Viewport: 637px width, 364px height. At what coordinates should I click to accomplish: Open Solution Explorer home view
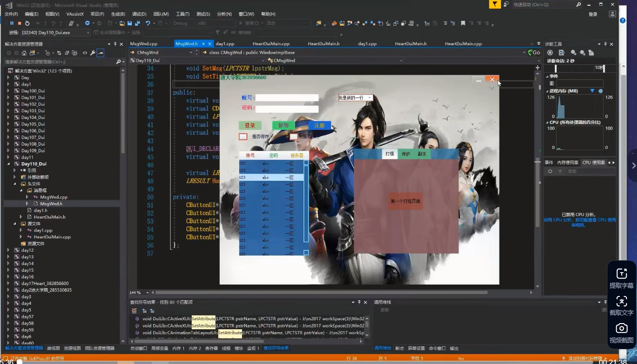[x=24, y=53]
